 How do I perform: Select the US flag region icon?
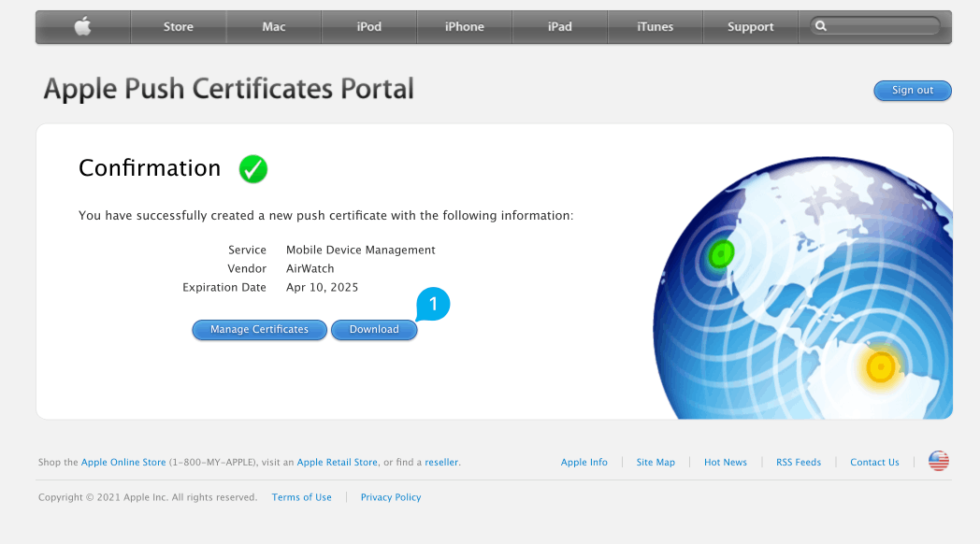(x=938, y=462)
